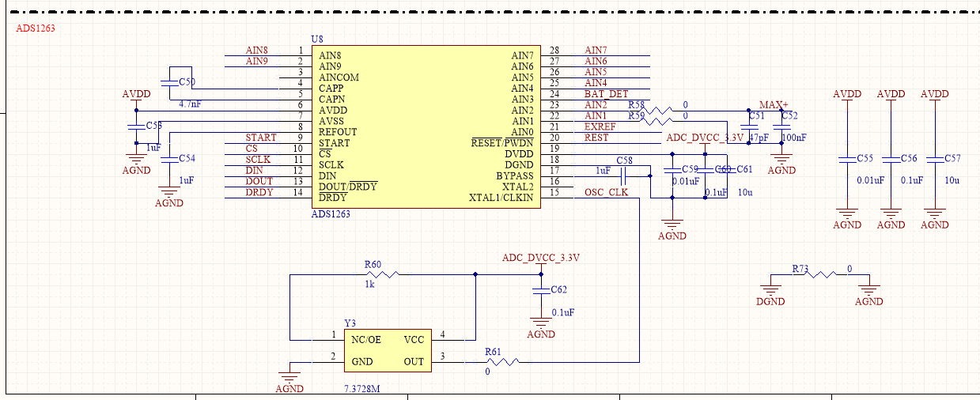Viewport: 980px width, 400px height.
Task: Select the 1k value of R60
Action: tap(369, 284)
